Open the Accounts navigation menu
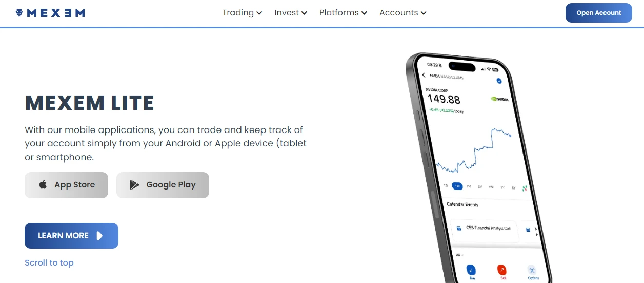Image resolution: width=644 pixels, height=283 pixels. tap(402, 13)
